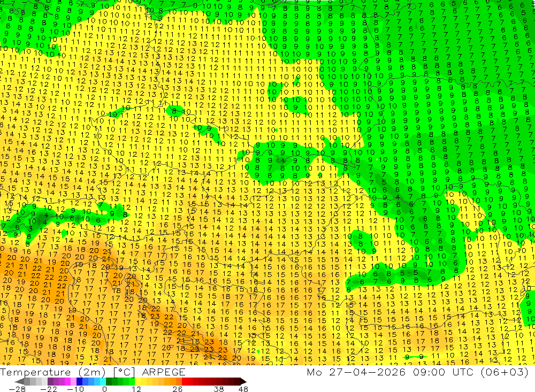The height and width of the screenshot is (392, 535).
Task: Click the '26' legend scale value
Action: pos(178,389)
